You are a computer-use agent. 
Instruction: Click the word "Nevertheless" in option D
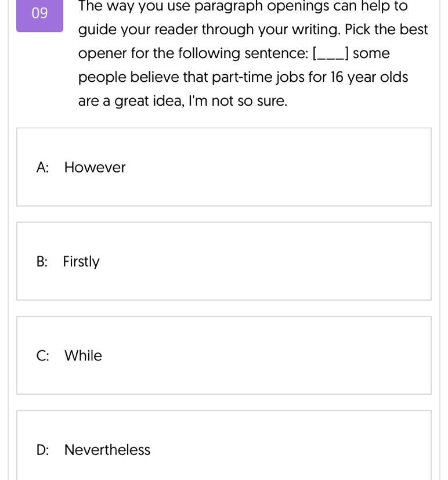pos(107,450)
